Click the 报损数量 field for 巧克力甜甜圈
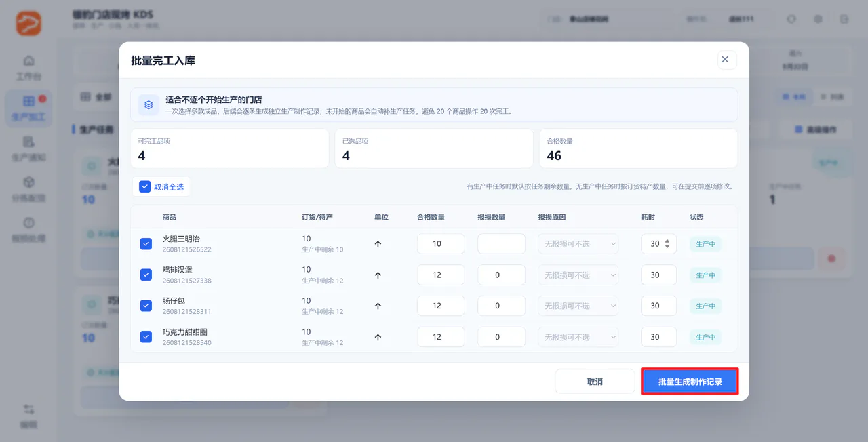 502,337
